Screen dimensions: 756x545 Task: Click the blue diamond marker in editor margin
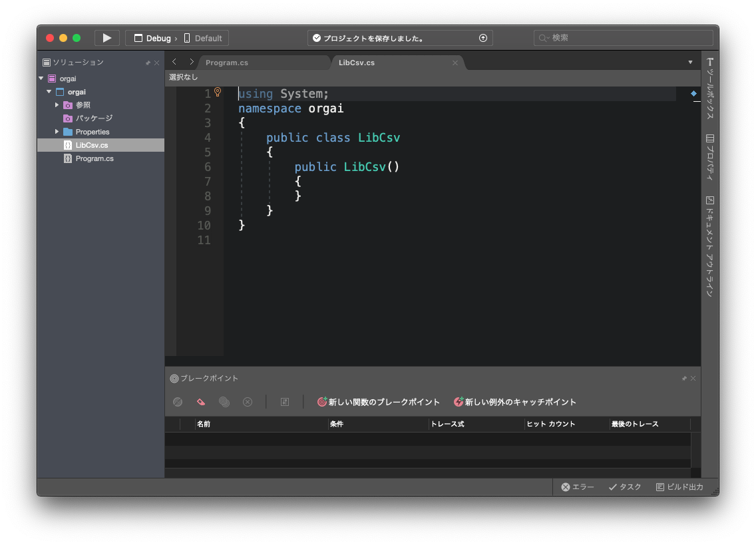coord(694,94)
